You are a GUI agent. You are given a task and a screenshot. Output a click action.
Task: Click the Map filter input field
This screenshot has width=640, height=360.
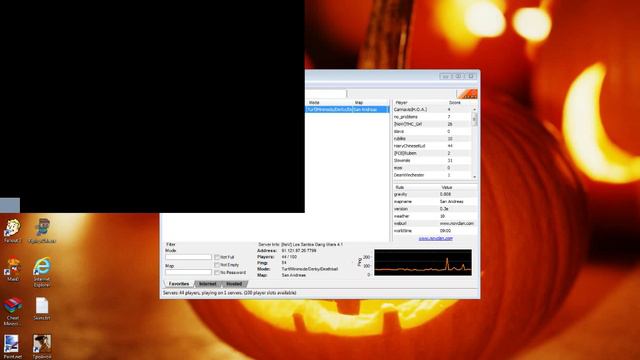click(x=189, y=272)
